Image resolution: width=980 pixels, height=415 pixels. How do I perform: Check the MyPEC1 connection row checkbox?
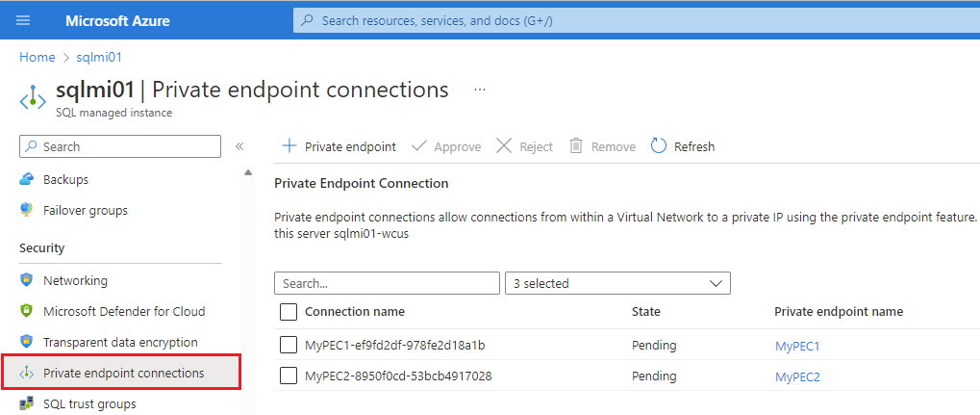289,345
